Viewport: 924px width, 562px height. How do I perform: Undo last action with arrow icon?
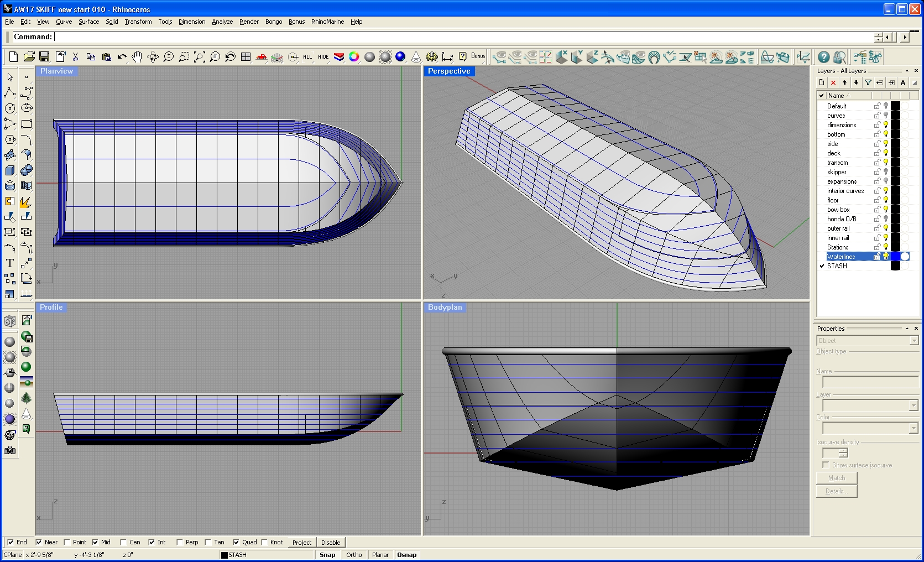[x=122, y=57]
